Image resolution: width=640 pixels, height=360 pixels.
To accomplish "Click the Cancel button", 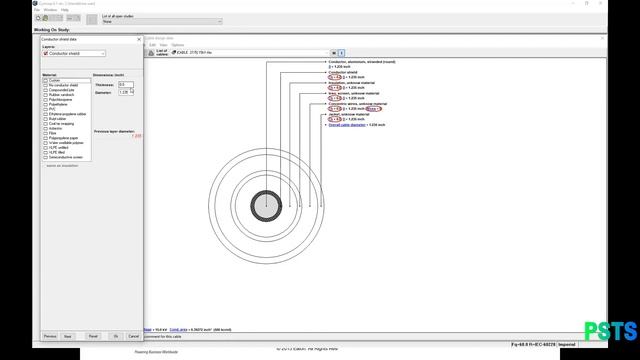I will coord(133,336).
